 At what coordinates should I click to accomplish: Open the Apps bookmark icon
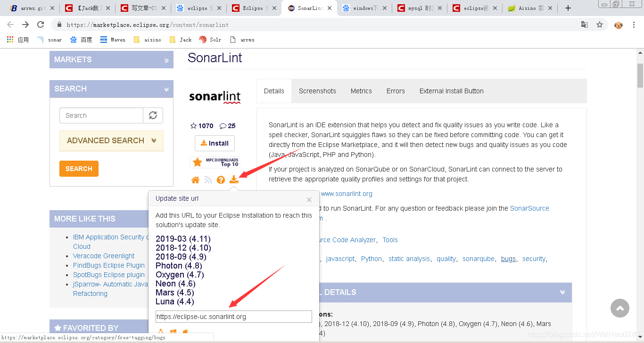pos(18,40)
